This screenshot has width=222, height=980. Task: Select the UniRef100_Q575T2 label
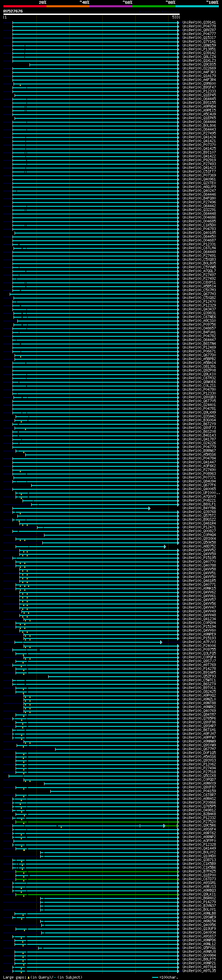pos(199,516)
